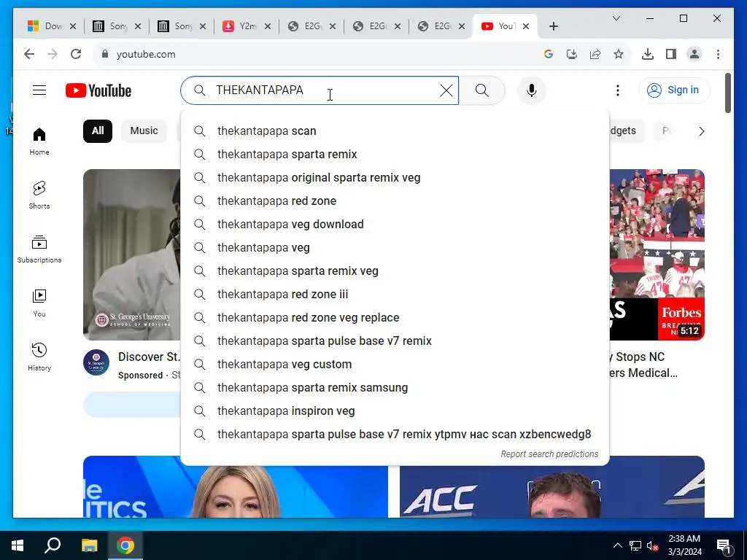Screen dimensions: 747x560
Task: Choose suggestion thekantapapa sparta remix veg
Action: (x=395, y=271)
